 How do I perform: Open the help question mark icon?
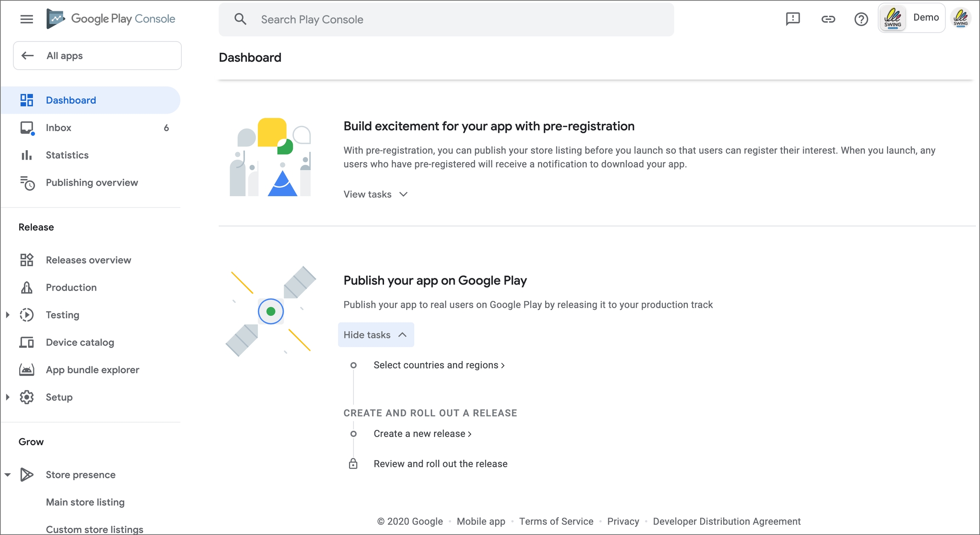(x=861, y=19)
